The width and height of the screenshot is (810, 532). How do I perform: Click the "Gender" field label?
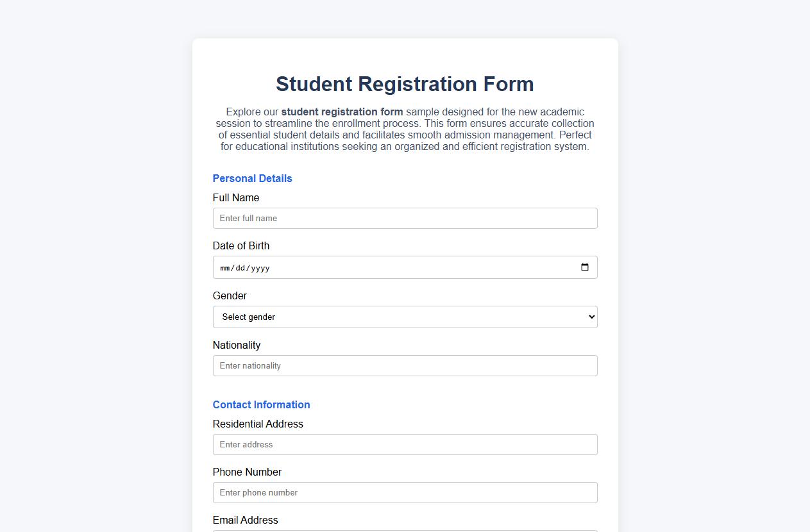pyautogui.click(x=230, y=295)
